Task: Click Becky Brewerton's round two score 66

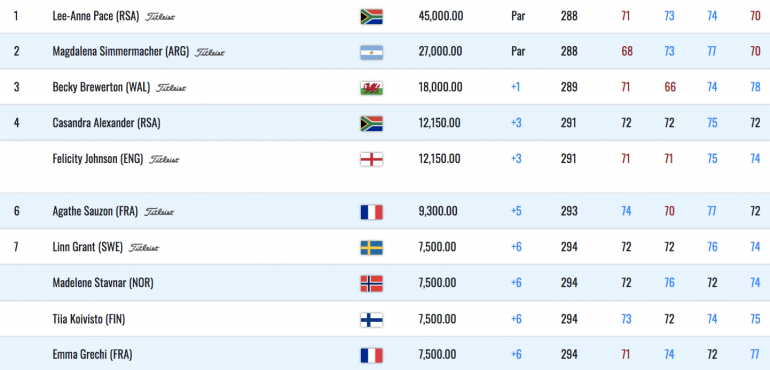Action: click(669, 87)
